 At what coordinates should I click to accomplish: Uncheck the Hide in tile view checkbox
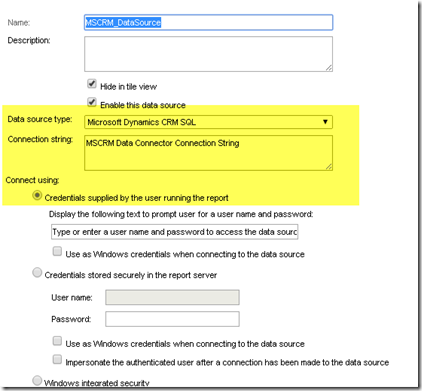click(92, 83)
